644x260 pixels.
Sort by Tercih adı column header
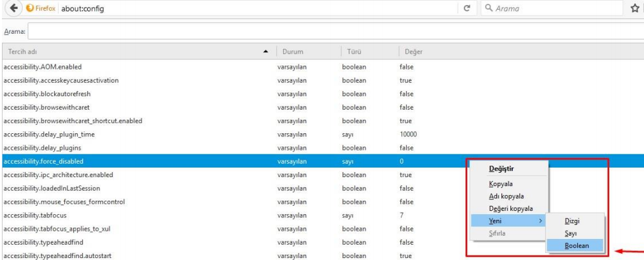(138, 52)
